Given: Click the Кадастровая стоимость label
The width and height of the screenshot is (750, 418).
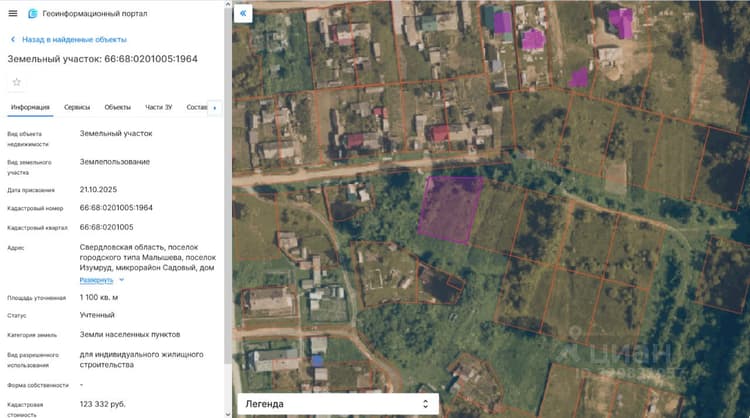Looking at the screenshot, I should [x=25, y=410].
